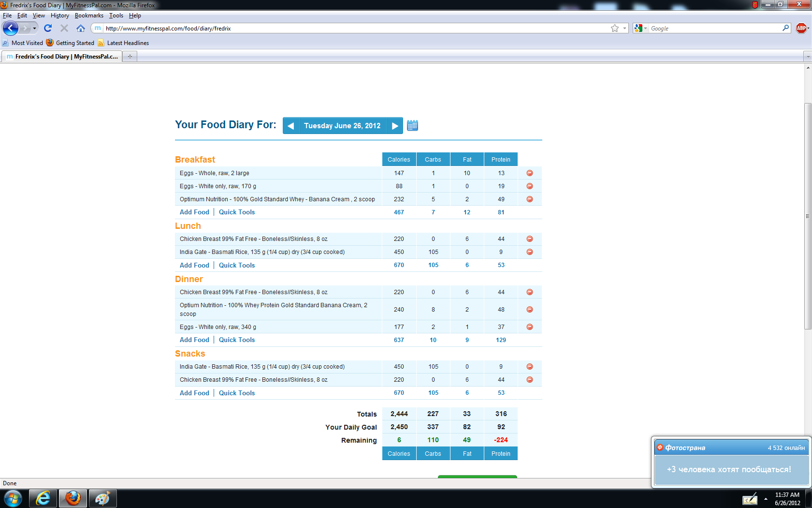Go to the browser home page
Viewport: 812px width, 508px height.
point(81,29)
